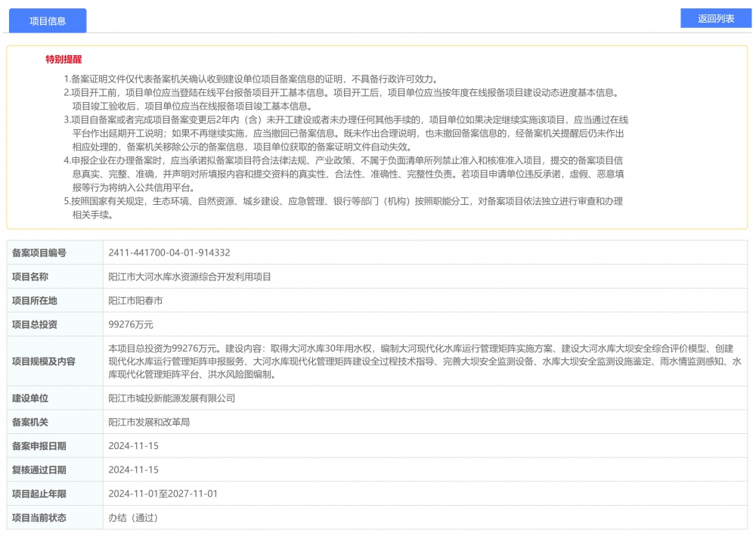Select the 复核通过日期 value 2024-11-15

point(134,470)
